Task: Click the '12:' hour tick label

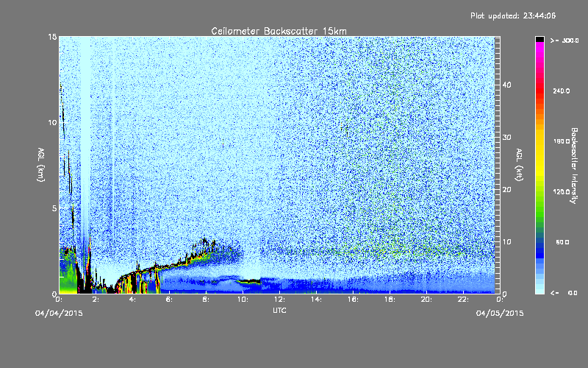Action: point(279,300)
